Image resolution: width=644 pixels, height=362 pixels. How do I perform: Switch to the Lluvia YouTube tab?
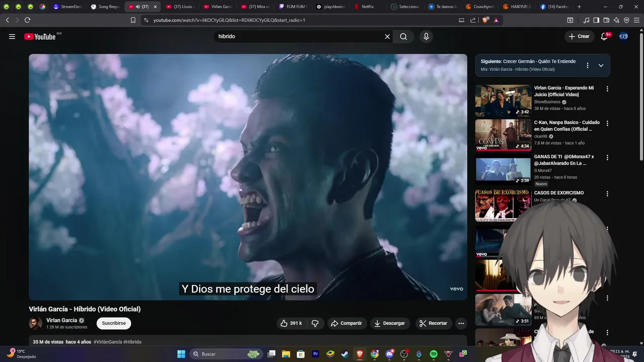coord(180,7)
